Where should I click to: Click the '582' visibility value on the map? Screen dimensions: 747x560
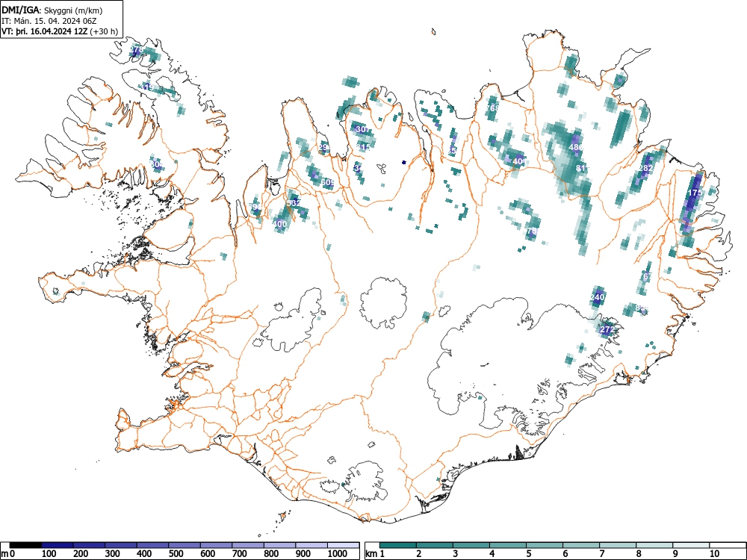click(294, 203)
